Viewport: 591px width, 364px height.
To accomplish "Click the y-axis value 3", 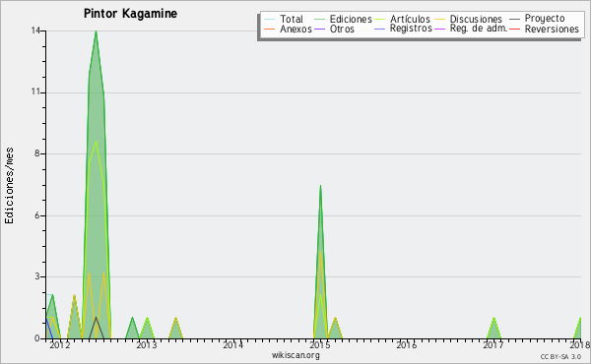I will pos(37,276).
